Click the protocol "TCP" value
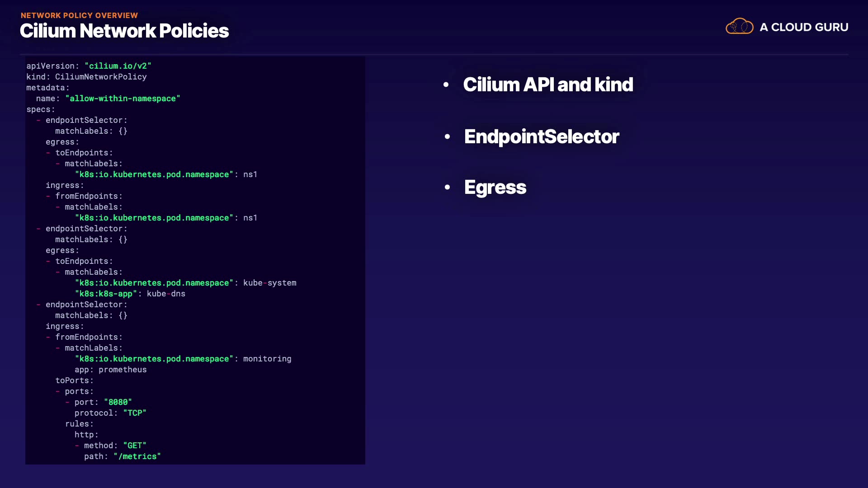 pyautogui.click(x=135, y=413)
